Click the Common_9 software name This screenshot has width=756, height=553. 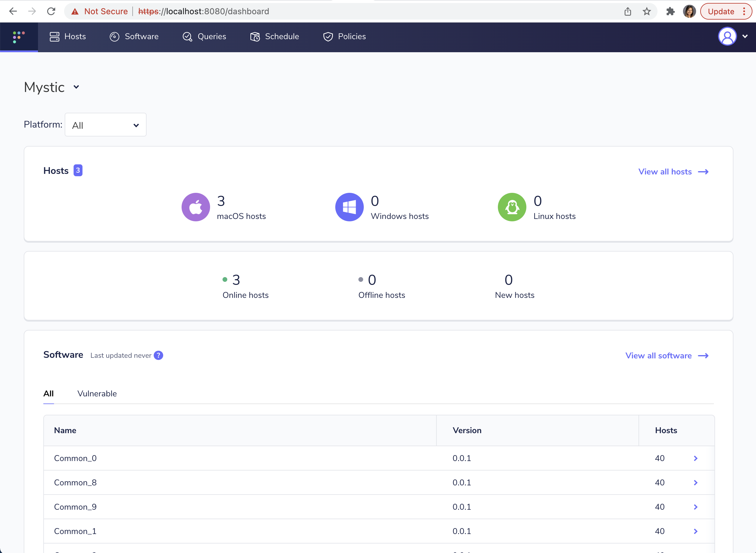pyautogui.click(x=75, y=507)
